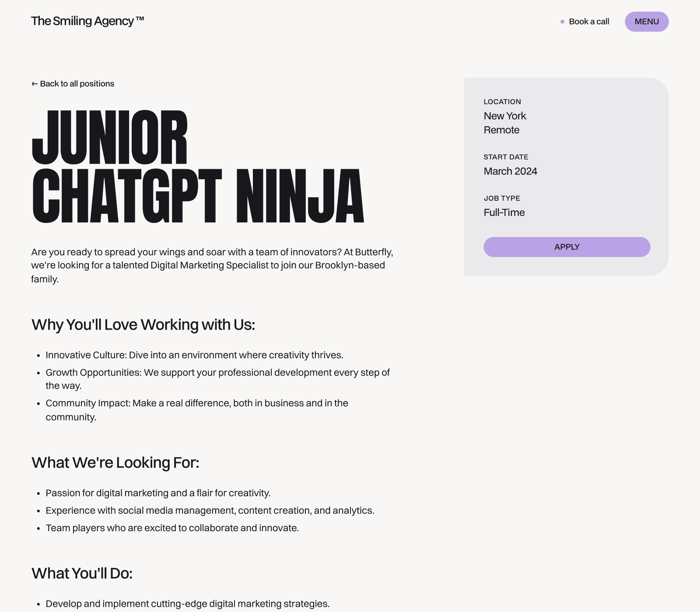Click the START DATE label
This screenshot has width=700, height=612.
506,157
